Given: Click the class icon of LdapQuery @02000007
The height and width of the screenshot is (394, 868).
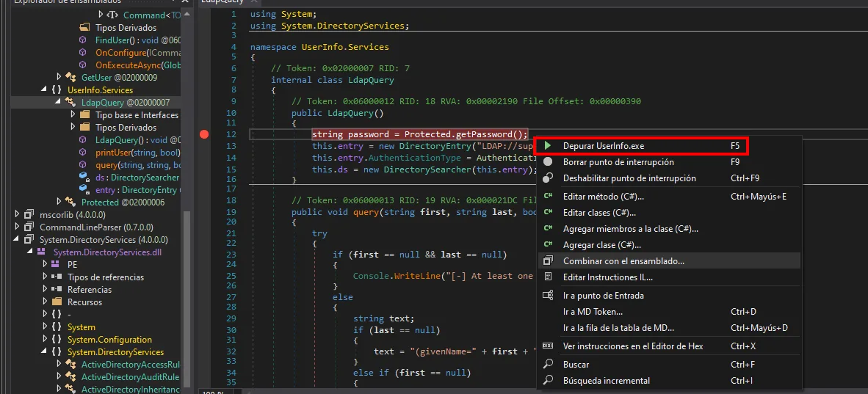Looking at the screenshot, I should point(70,103).
